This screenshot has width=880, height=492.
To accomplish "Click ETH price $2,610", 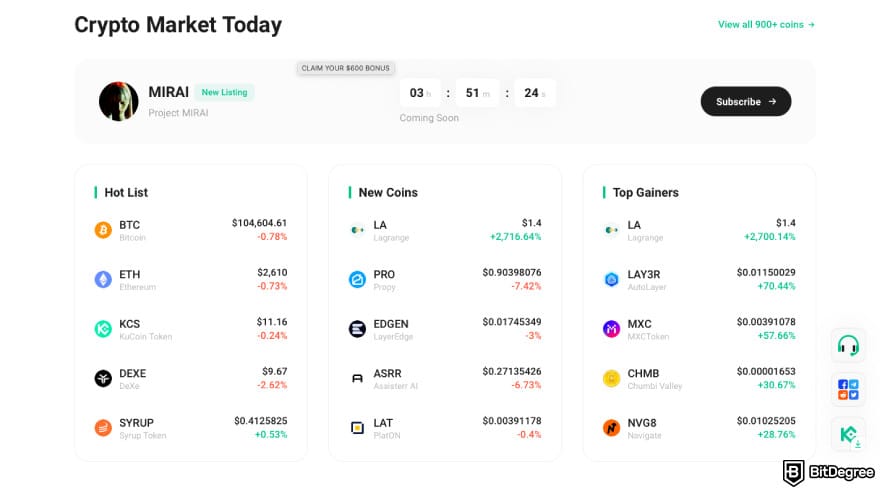I will coord(272,273).
